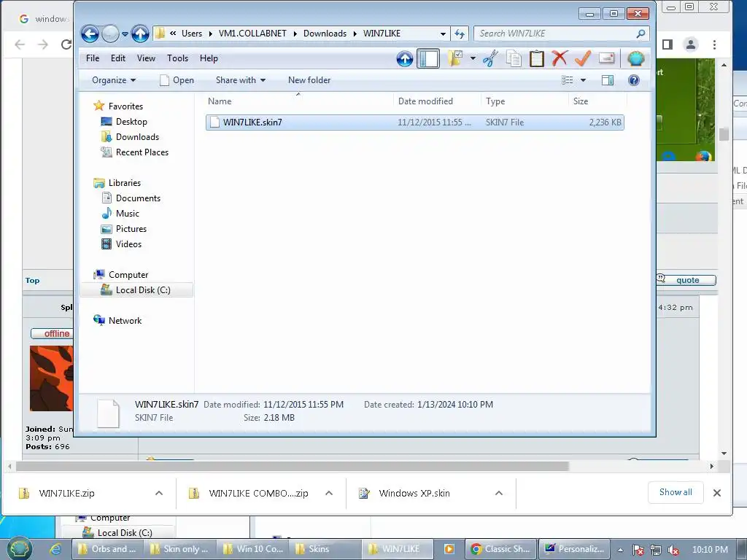The height and width of the screenshot is (560, 747).
Task: Close the Chrome downloads bar
Action: coord(717,493)
